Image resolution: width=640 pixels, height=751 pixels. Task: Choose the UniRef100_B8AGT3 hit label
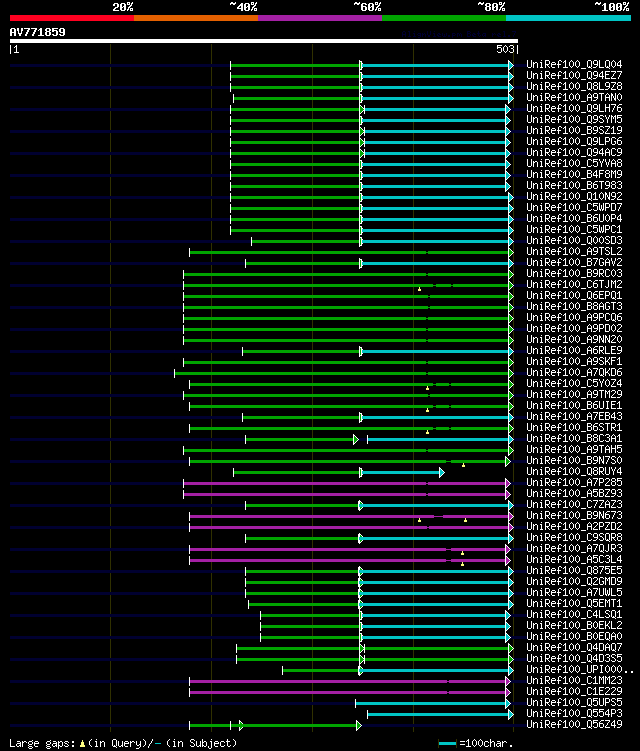click(574, 307)
